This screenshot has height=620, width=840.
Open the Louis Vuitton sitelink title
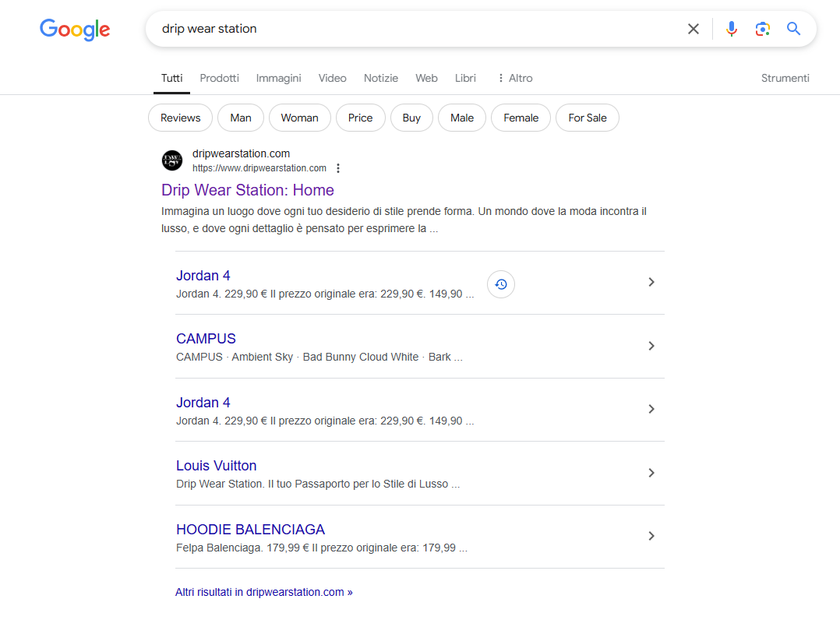point(217,466)
